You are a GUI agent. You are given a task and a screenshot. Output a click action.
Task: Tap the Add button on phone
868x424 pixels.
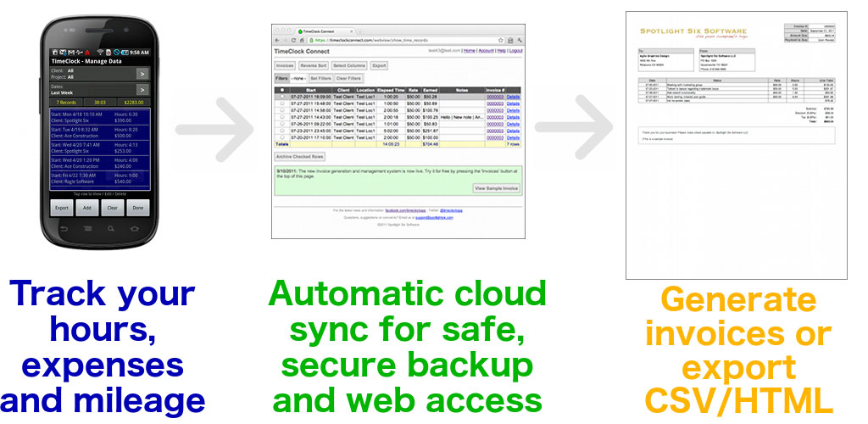[87, 208]
